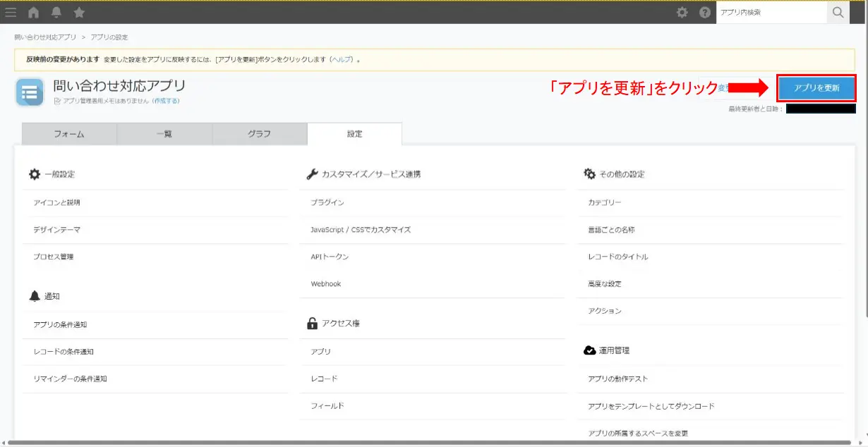Click the magnifier icon to search apps
Image resolution: width=868 pixels, height=447 pixels.
coord(838,12)
